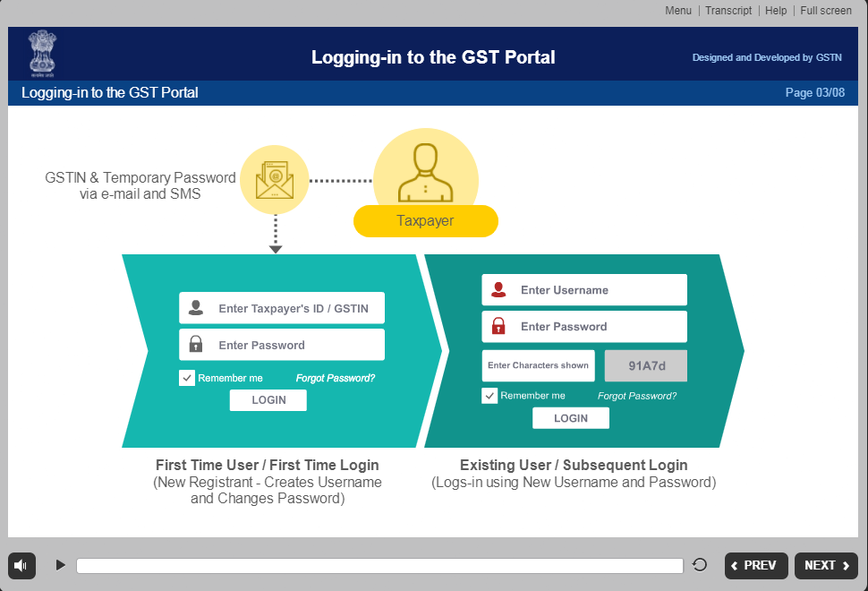Click the 91A7d captcha image
Viewport: 868px width, 591px height.
646,365
